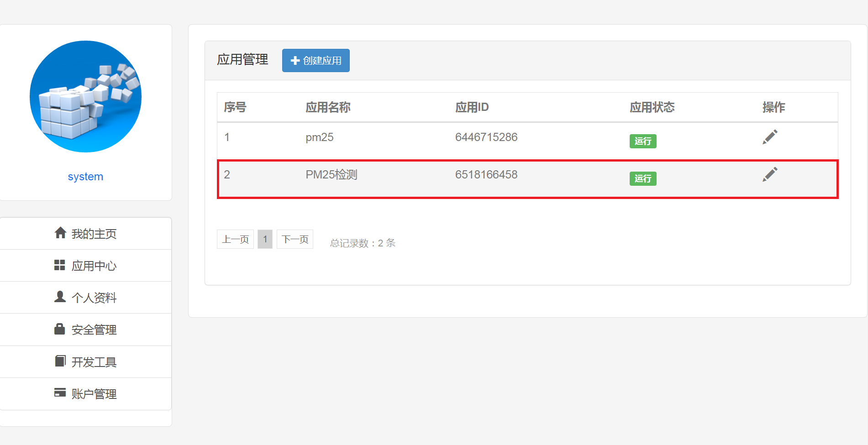Click the lock icon beside 安全管理

60,329
